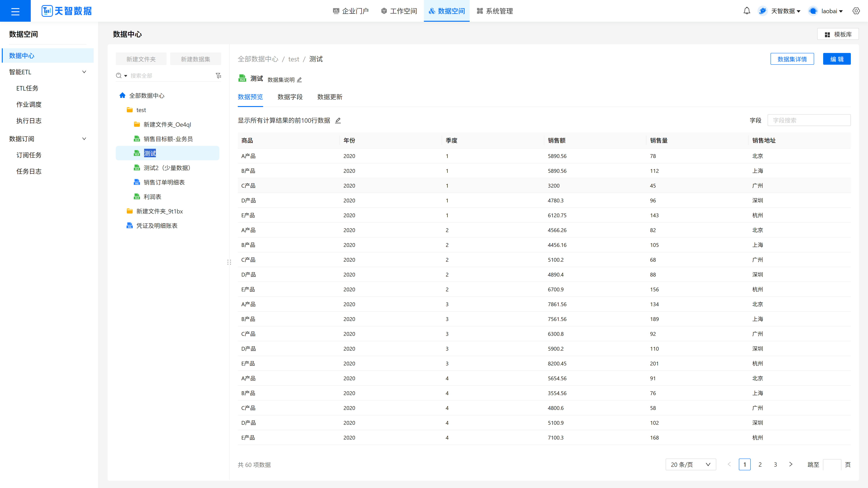Click the XLS icon beside the 测试 title
The image size is (868, 488).
(x=242, y=78)
